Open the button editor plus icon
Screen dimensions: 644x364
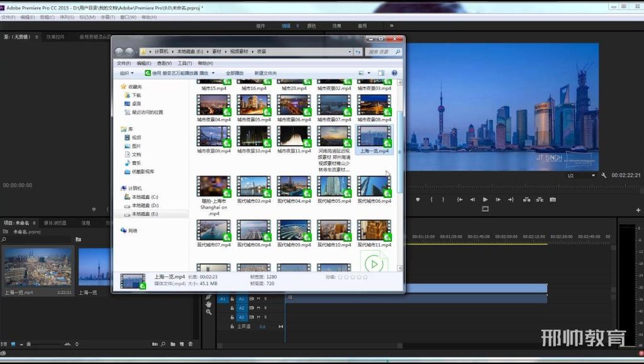638,210
